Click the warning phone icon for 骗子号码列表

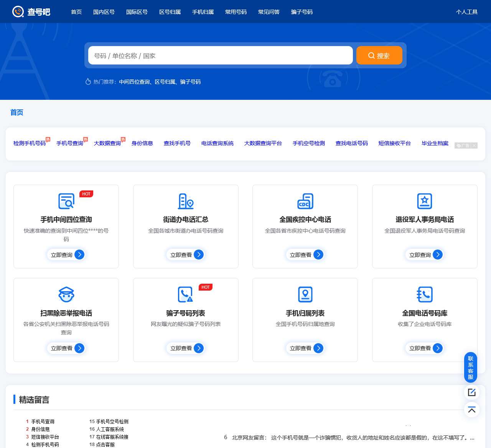click(x=186, y=294)
